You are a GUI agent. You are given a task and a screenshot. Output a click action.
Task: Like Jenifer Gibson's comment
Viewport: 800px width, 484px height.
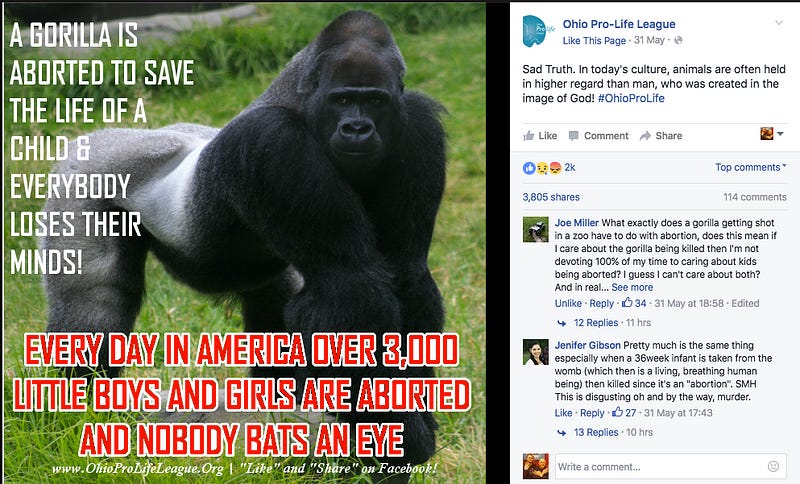(x=563, y=413)
